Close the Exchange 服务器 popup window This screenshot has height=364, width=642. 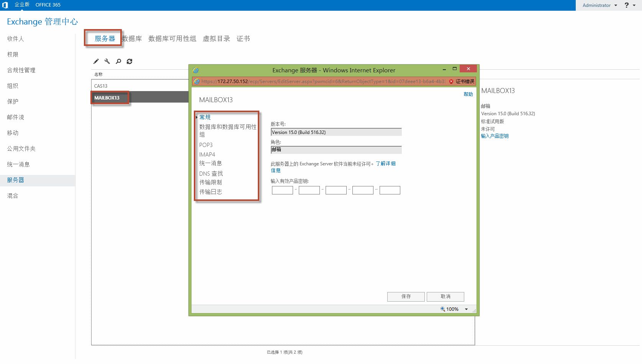pos(468,69)
